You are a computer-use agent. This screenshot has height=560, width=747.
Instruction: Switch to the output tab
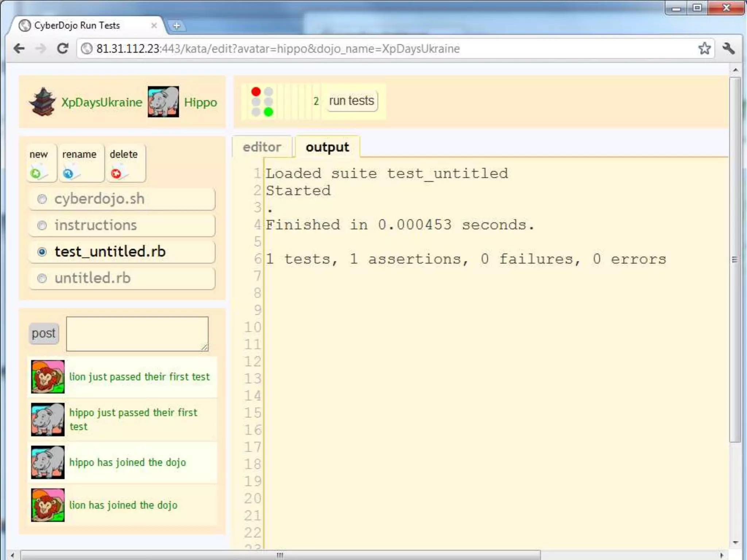point(327,147)
